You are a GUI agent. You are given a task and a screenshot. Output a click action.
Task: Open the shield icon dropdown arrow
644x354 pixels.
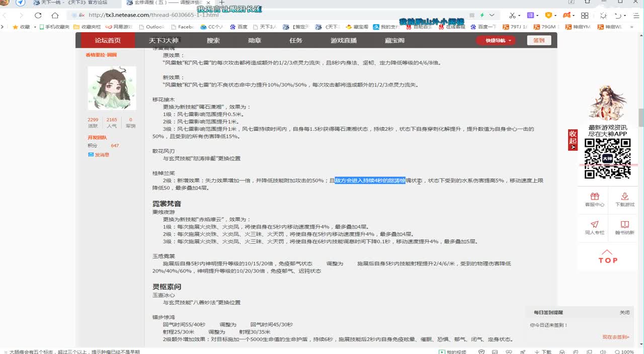tap(556, 15)
